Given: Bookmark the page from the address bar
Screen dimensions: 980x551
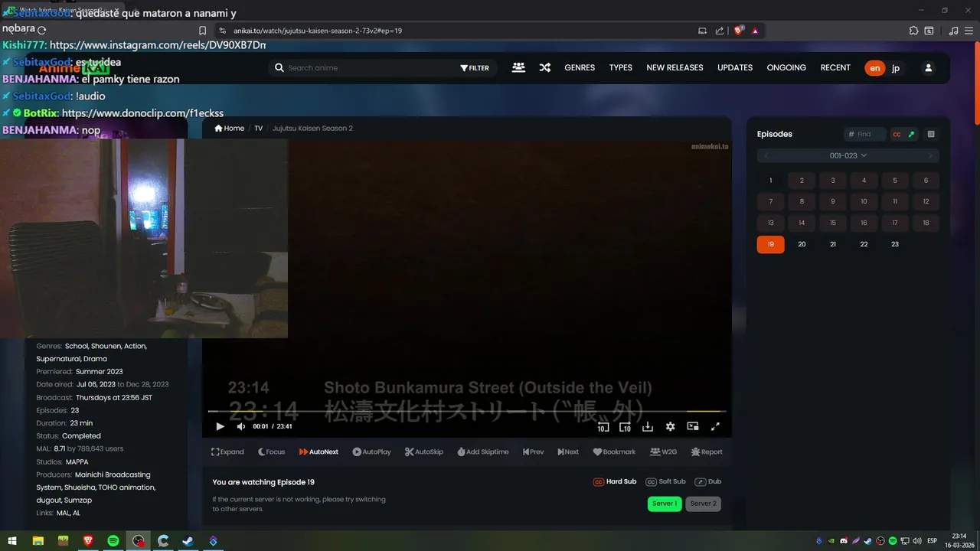Looking at the screenshot, I should (x=202, y=31).
